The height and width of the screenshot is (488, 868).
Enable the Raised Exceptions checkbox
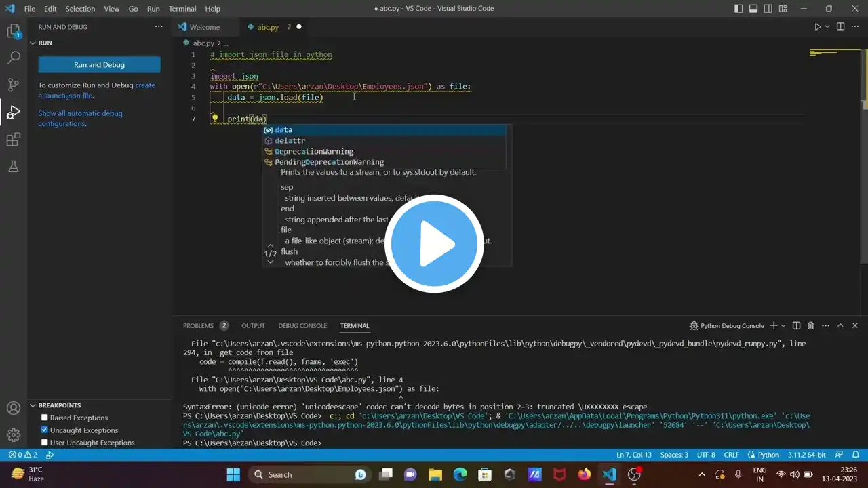click(x=45, y=418)
